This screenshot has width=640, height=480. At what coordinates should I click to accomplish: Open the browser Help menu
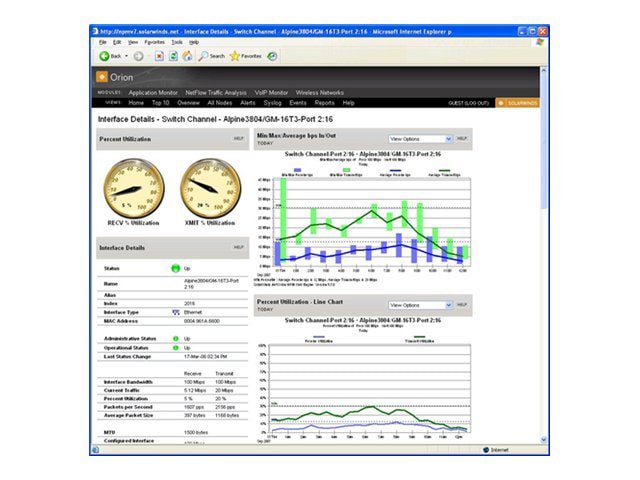point(193,42)
